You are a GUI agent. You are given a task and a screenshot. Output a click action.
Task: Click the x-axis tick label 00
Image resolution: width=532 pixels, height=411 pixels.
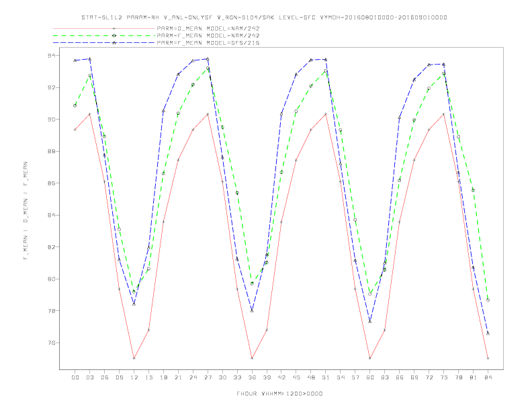pos(75,377)
